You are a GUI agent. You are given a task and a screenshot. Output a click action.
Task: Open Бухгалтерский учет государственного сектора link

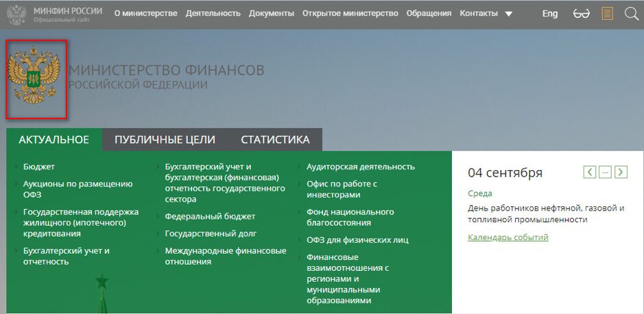pyautogui.click(x=225, y=183)
